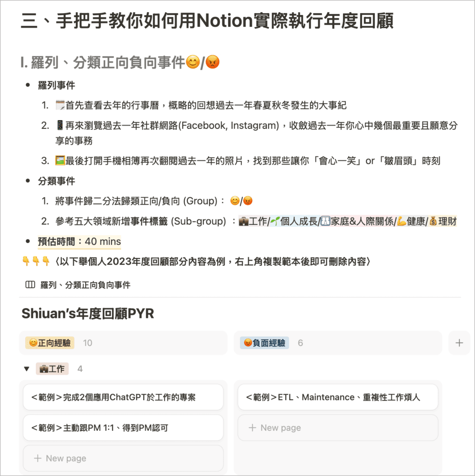Click the Shiuan's年度回顧PYR database title
Viewport: 475px width, 476px height.
click(87, 314)
